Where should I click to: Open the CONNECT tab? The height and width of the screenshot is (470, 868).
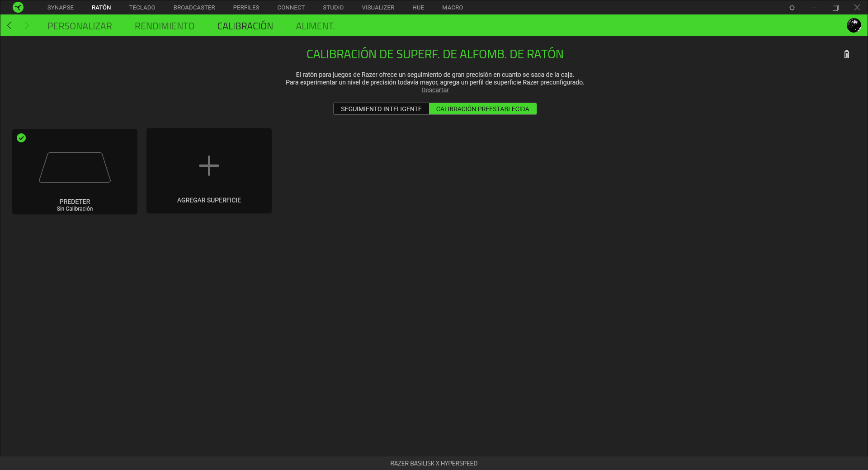[x=291, y=8]
